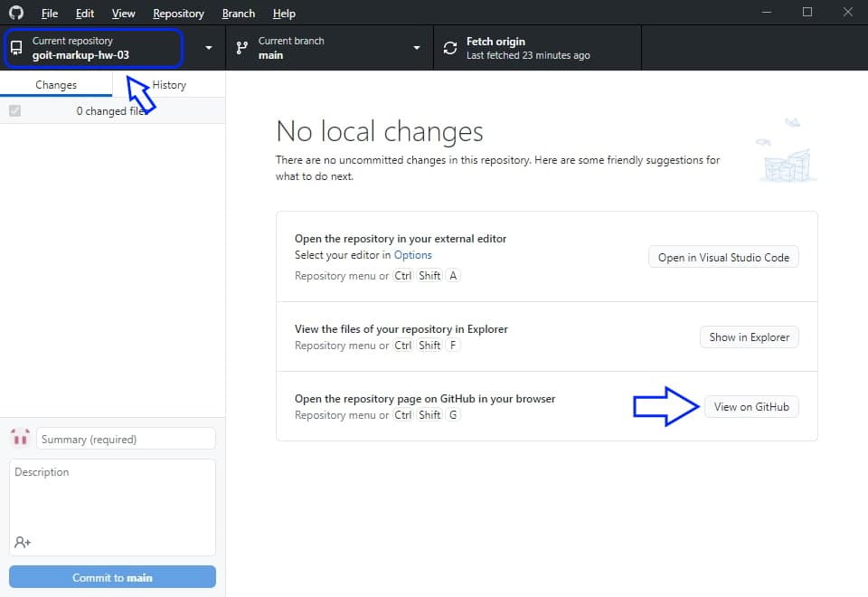868x597 pixels.
Task: Expand the Current repository dropdown arrow
Action: pyautogui.click(x=209, y=48)
